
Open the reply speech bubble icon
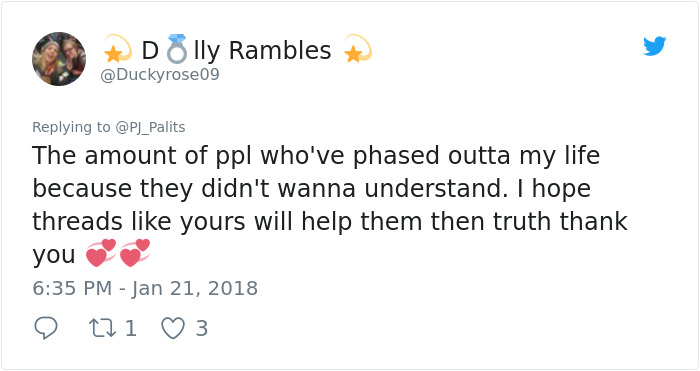[46, 328]
